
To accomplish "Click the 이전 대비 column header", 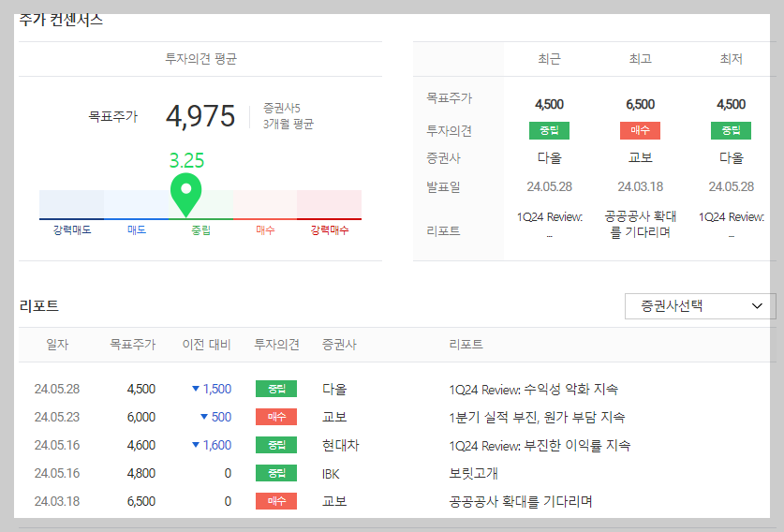I will pos(206,345).
